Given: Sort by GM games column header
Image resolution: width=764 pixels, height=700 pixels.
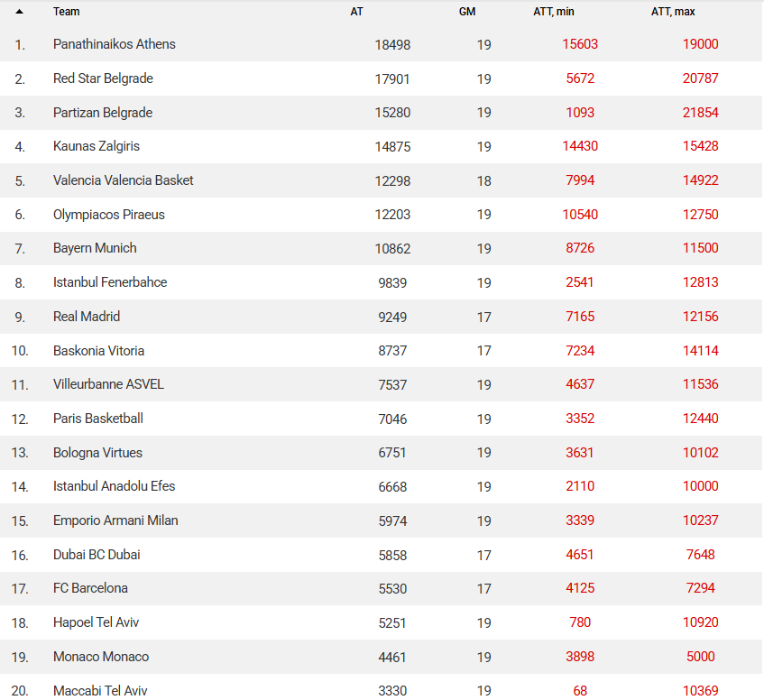Looking at the screenshot, I should tap(466, 12).
